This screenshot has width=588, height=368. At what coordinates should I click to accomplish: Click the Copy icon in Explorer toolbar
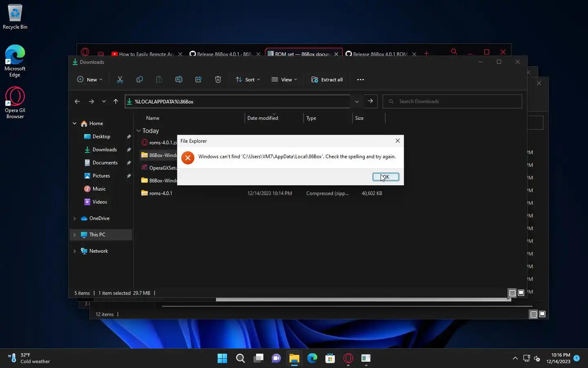click(x=140, y=79)
